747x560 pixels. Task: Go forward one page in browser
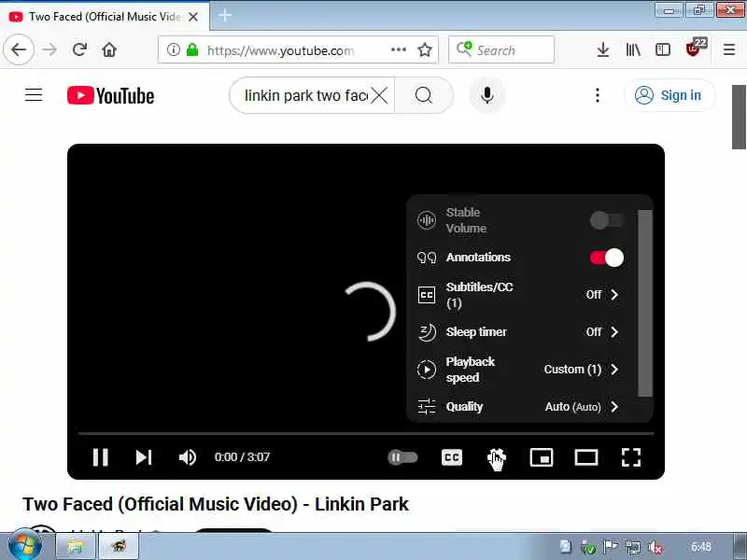49,49
